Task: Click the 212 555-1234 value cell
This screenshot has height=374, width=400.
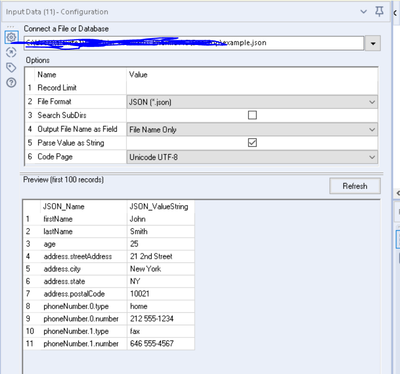Action: click(161, 319)
